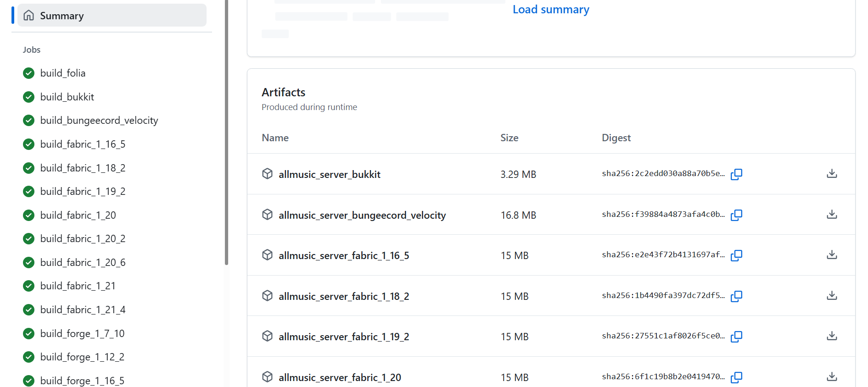Copy digest for allmusic_server_bungeecord_velocity

click(x=736, y=215)
